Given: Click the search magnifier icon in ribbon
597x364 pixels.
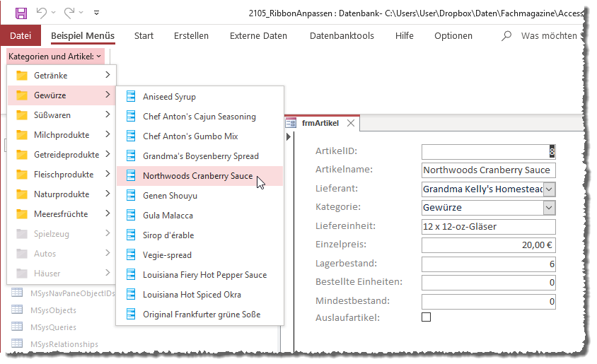Looking at the screenshot, I should [x=506, y=36].
